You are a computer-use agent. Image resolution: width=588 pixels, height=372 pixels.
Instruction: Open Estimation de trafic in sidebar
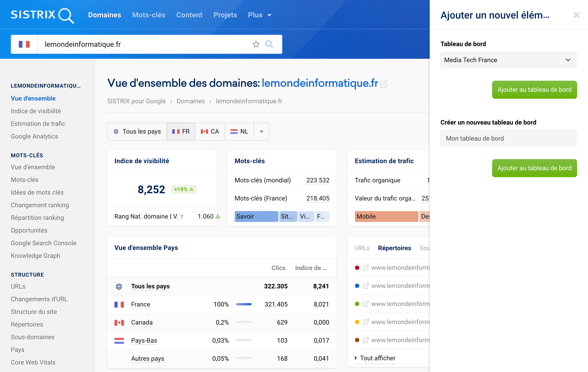(x=38, y=124)
